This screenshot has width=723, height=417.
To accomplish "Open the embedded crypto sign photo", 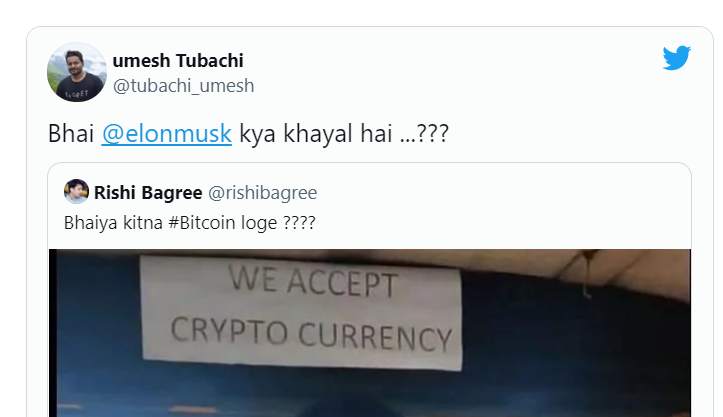I will click(370, 333).
